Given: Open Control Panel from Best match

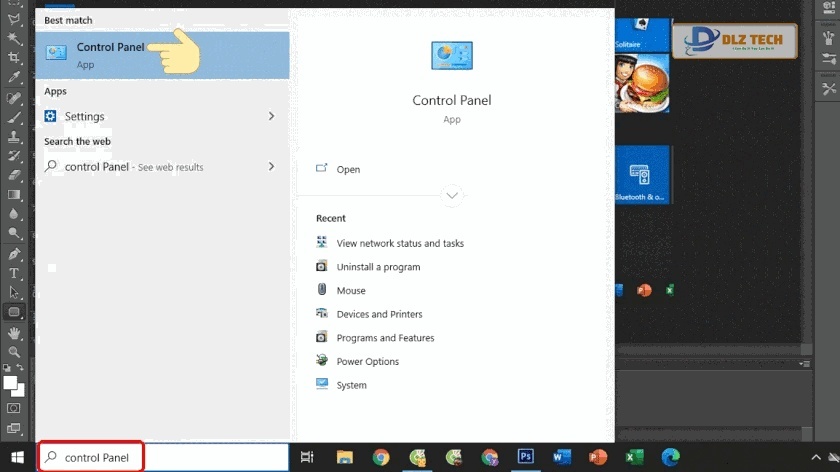Looking at the screenshot, I should pos(110,54).
